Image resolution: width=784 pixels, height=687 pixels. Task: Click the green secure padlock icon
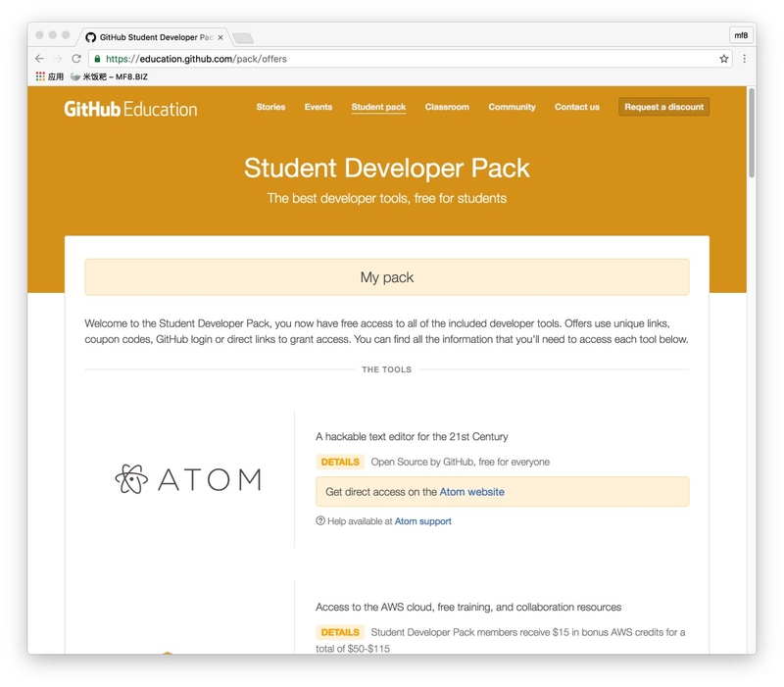tap(97, 59)
